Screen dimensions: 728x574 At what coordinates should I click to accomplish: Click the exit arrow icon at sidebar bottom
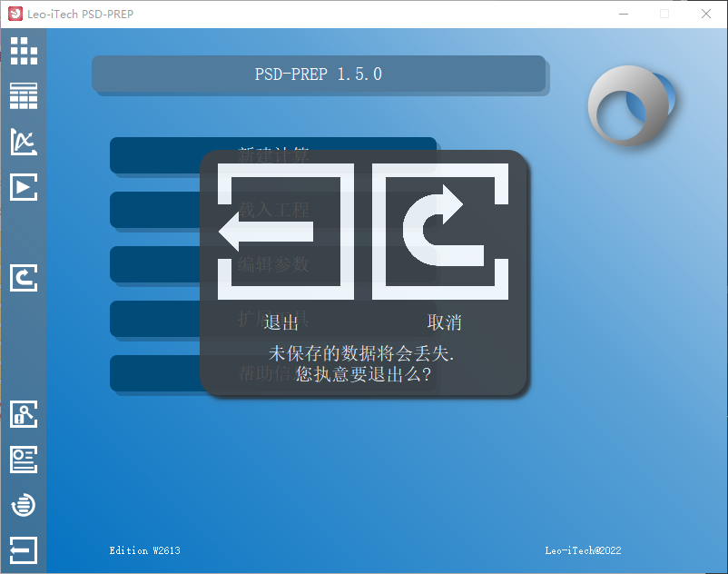[x=24, y=549]
